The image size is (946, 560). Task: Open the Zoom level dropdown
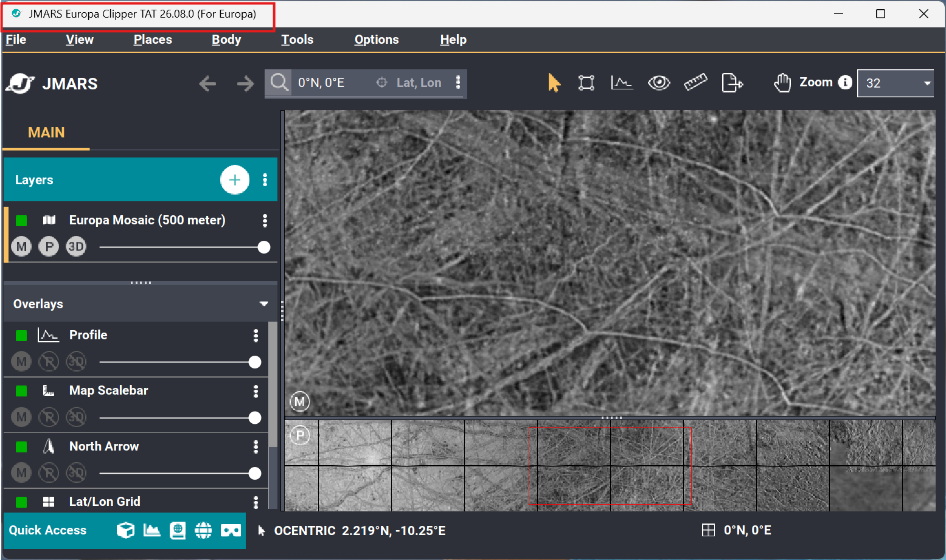pos(896,83)
